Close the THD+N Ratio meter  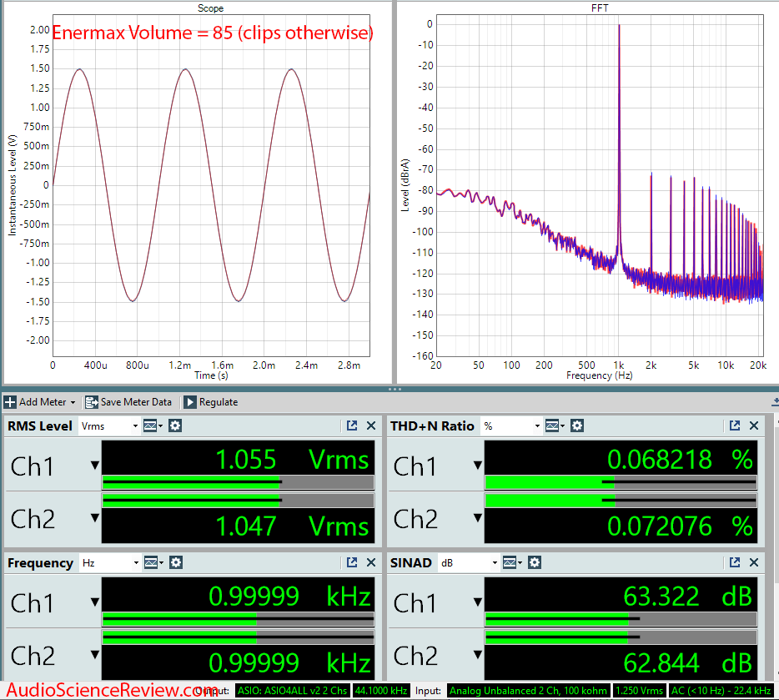(x=754, y=426)
